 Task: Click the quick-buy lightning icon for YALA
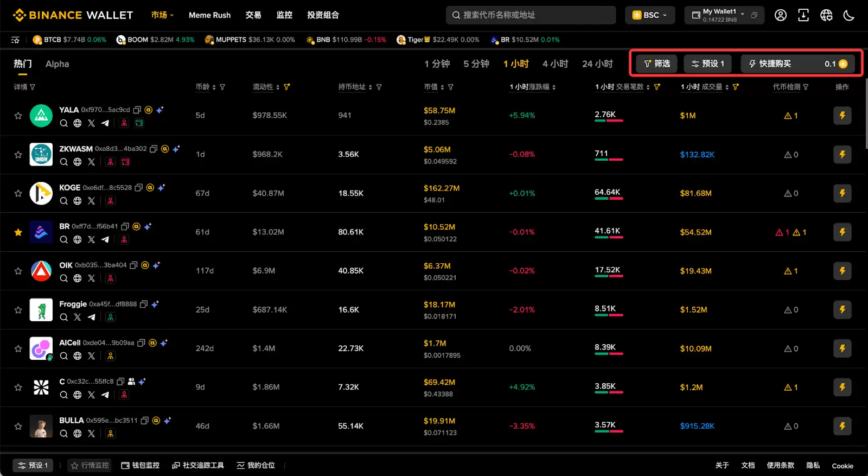click(842, 116)
